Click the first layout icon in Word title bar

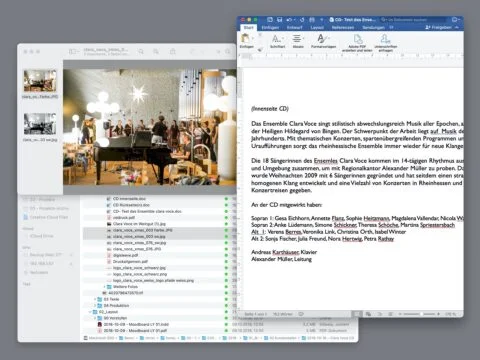[270, 20]
